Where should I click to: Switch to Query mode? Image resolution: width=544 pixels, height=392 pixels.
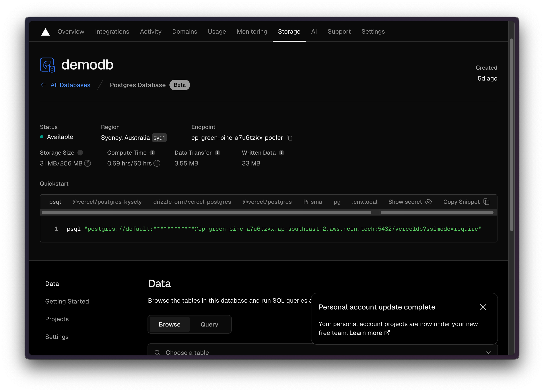coord(209,324)
